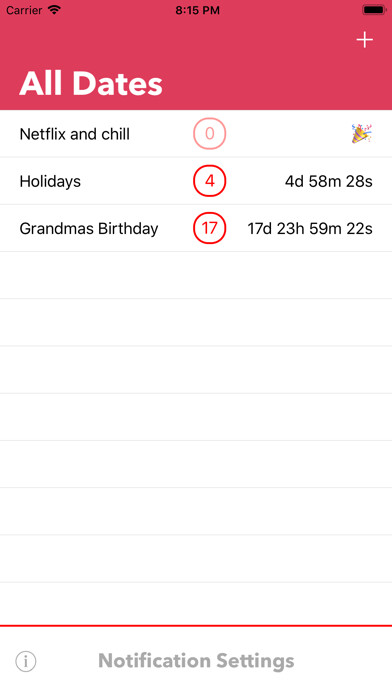Tap the first empty row below Grandmas Birthday

196,275
